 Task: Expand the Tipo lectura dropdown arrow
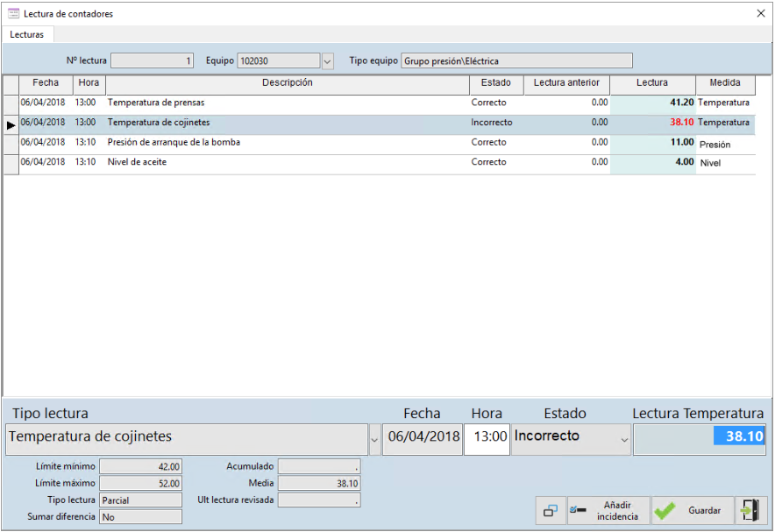pos(374,439)
